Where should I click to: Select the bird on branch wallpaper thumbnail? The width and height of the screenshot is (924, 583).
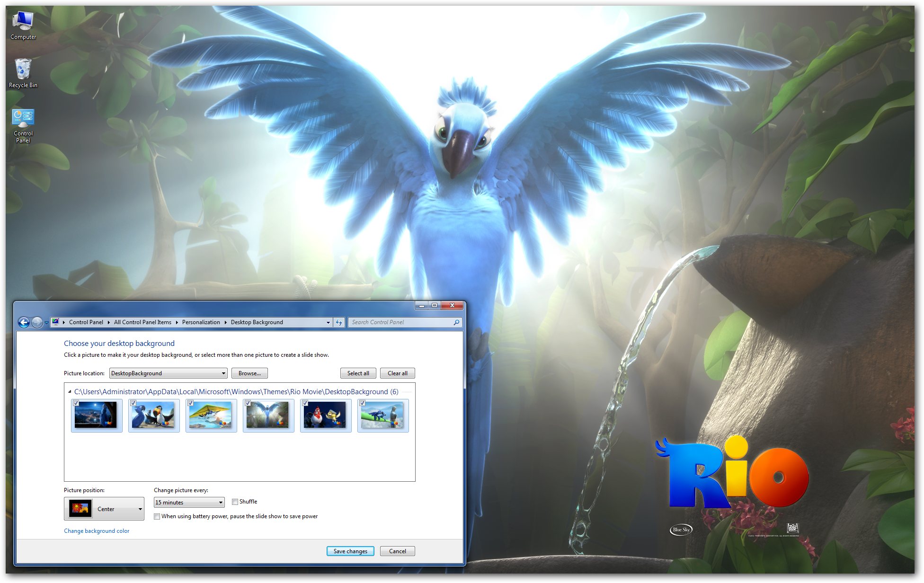point(383,415)
